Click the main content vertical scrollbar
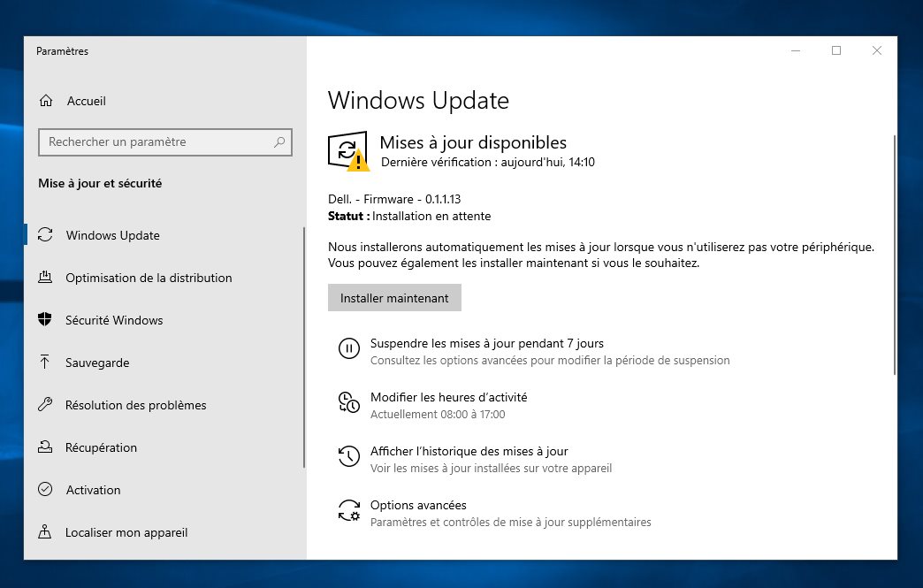 point(895,255)
